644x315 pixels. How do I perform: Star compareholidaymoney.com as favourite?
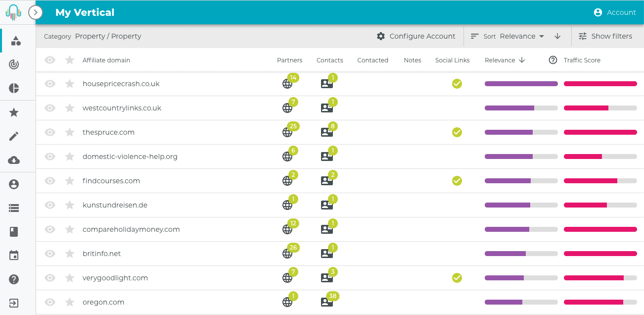(70, 229)
